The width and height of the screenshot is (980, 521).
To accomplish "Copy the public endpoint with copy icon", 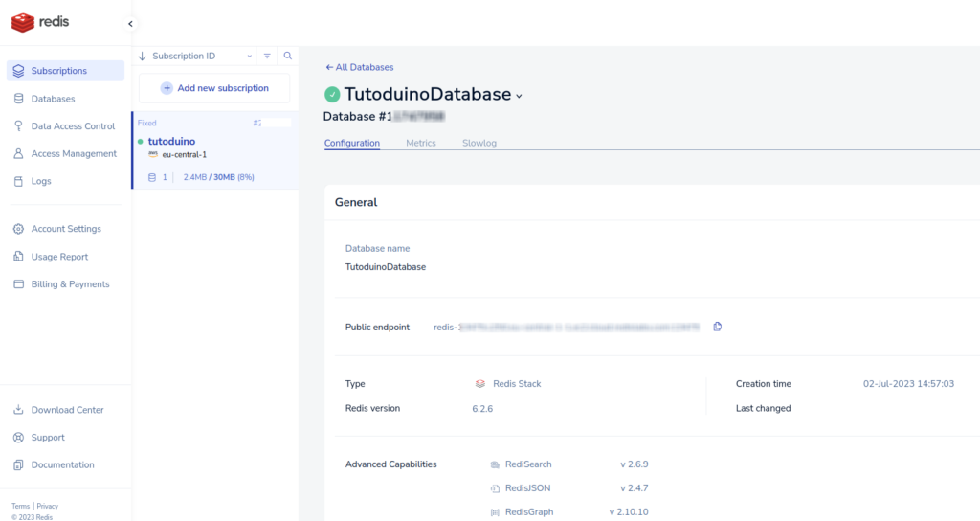I will 718,327.
